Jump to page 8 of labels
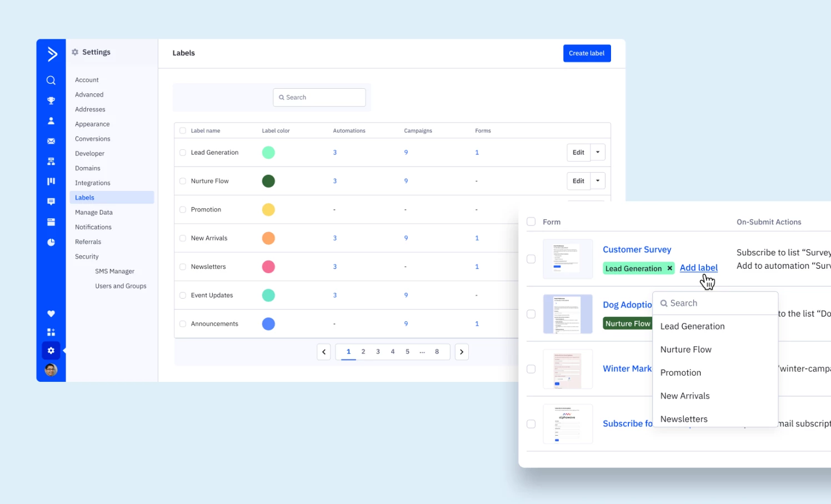 (437, 352)
